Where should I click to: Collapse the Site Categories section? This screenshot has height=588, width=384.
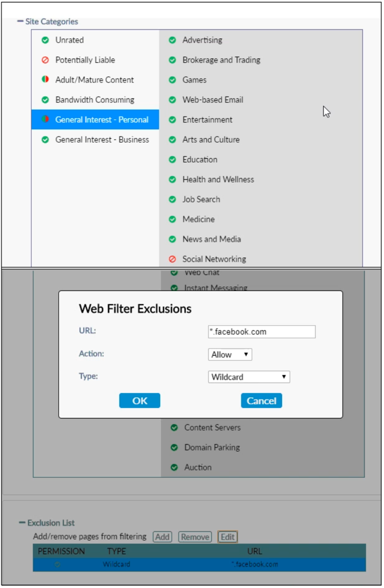click(x=21, y=22)
